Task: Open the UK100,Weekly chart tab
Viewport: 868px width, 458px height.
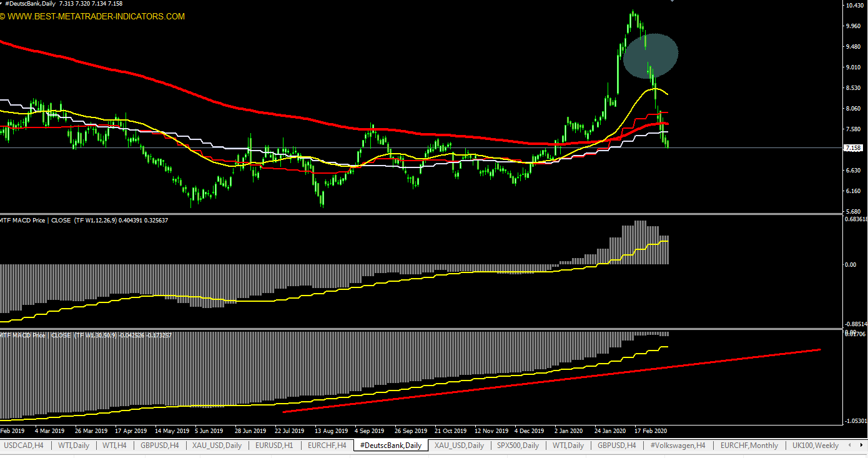Action: click(815, 446)
